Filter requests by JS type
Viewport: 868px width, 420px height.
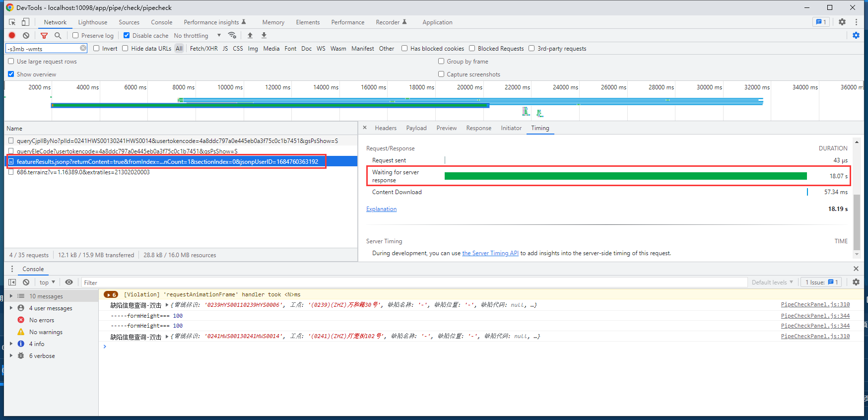(x=225, y=48)
